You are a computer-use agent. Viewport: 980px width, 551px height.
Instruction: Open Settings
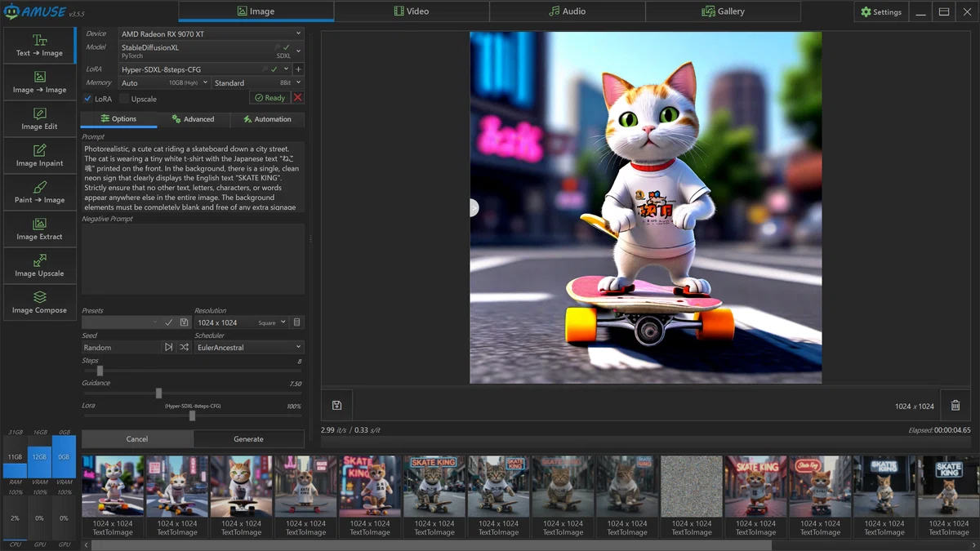881,11
